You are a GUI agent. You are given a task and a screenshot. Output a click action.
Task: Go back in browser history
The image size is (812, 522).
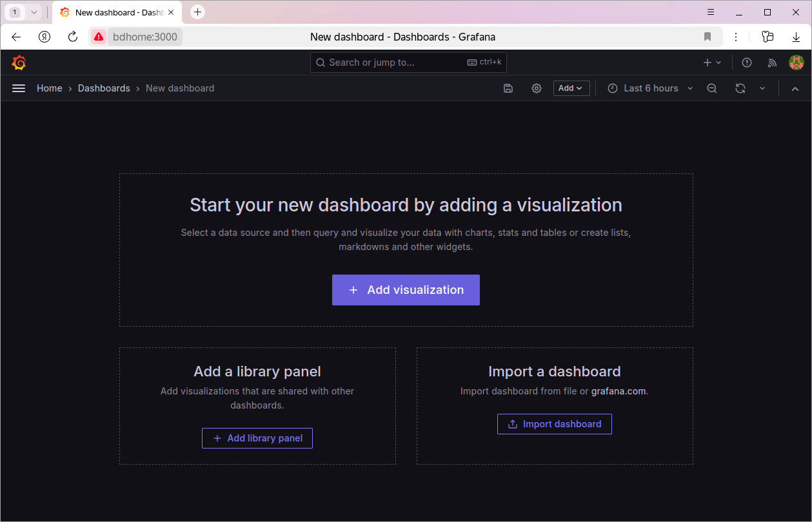coord(16,37)
